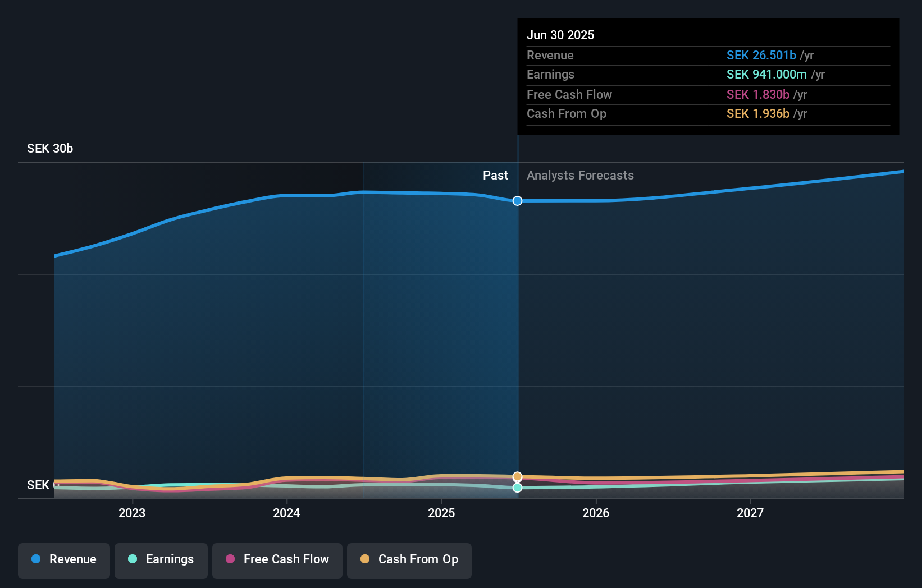Click the SEK 1.830b free cash flow value
This screenshot has height=588, width=922.
(758, 95)
